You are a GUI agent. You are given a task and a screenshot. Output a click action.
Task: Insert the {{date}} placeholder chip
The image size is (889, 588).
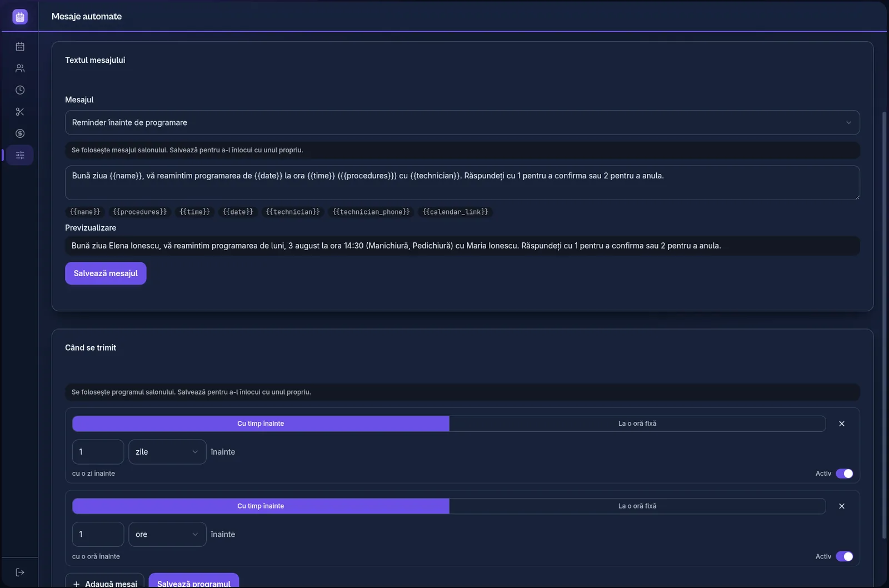click(x=238, y=212)
